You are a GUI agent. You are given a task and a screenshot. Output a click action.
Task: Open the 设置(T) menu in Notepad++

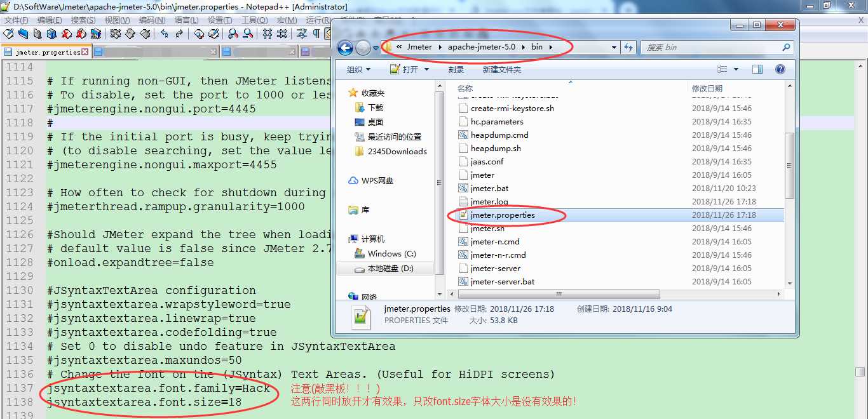[x=220, y=20]
